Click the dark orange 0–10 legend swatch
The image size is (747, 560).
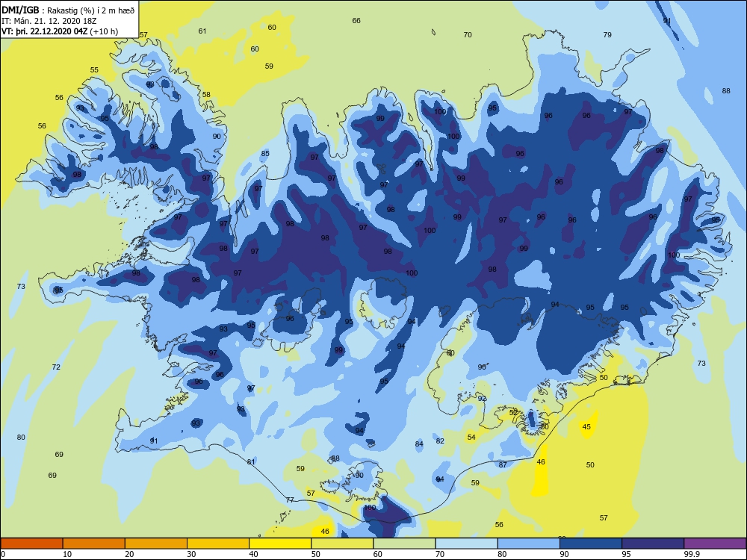(31, 544)
